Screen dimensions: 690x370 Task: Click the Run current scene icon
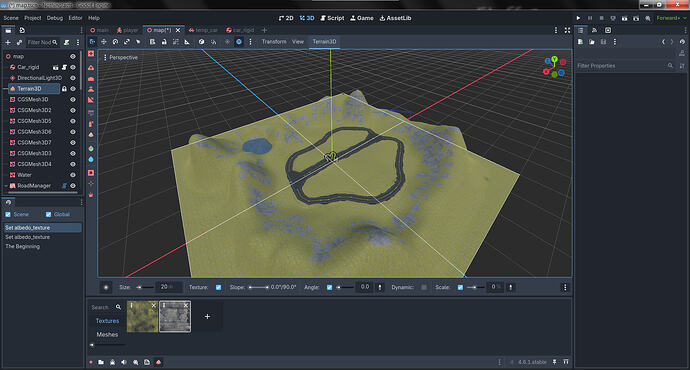tap(624, 18)
